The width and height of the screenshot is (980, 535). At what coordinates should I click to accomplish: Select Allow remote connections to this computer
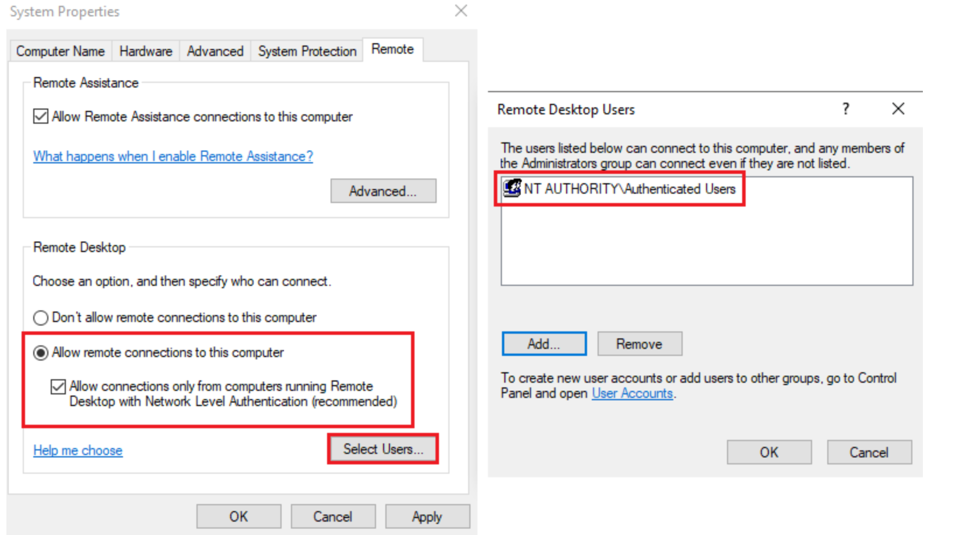point(40,352)
